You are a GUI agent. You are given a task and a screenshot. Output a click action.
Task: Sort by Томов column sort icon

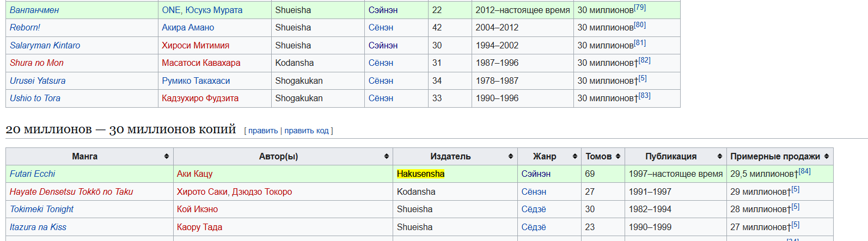[618, 157]
